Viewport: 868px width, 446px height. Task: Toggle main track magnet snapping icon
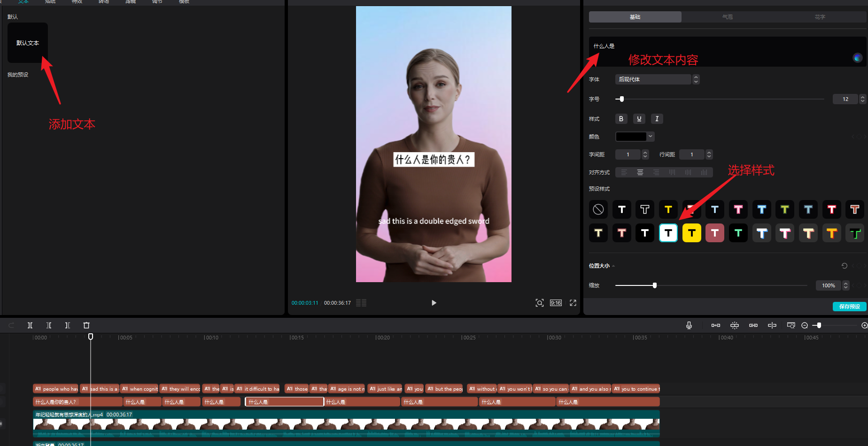coord(716,325)
